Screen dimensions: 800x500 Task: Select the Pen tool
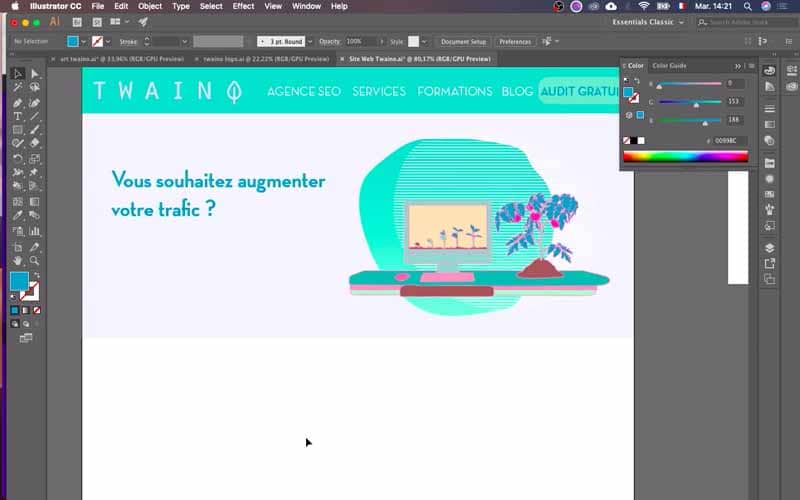pos(17,103)
